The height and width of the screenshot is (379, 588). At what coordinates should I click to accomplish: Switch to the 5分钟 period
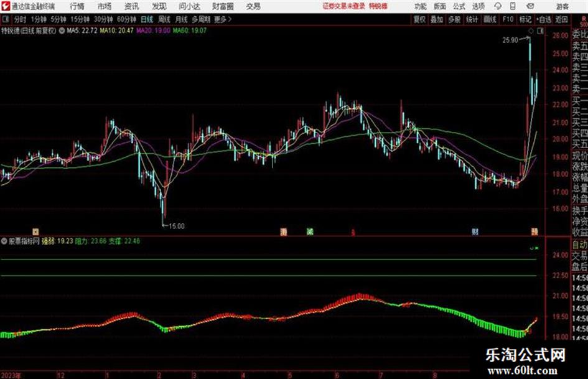point(58,19)
